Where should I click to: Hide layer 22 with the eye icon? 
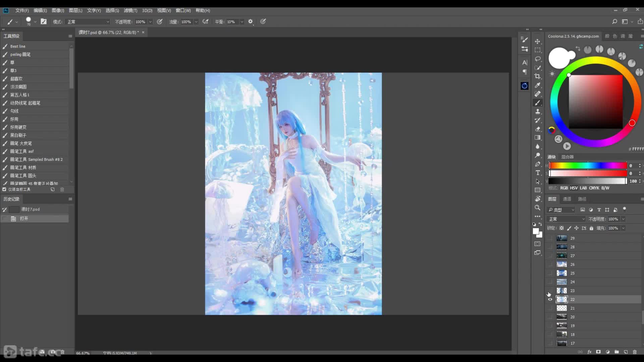tap(550, 299)
